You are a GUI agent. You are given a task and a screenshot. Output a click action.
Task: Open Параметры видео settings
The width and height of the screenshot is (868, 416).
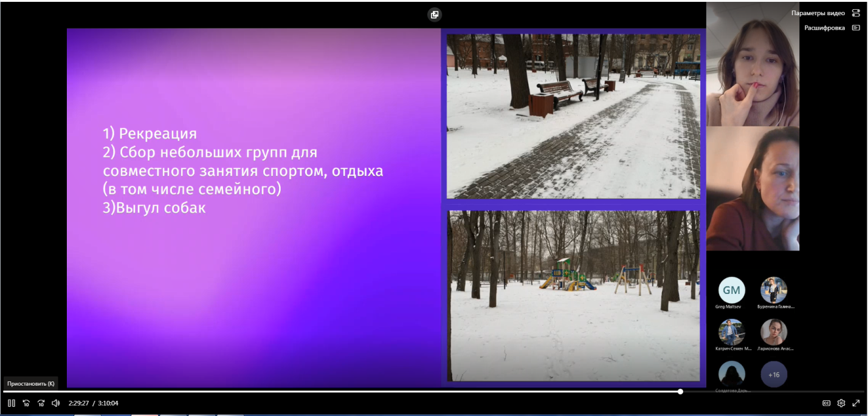[818, 13]
